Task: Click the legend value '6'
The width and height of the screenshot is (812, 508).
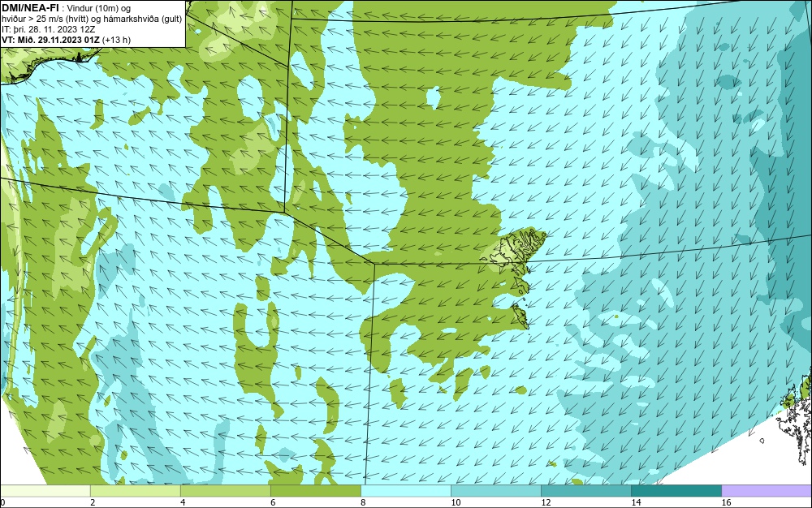Action: 273,502
